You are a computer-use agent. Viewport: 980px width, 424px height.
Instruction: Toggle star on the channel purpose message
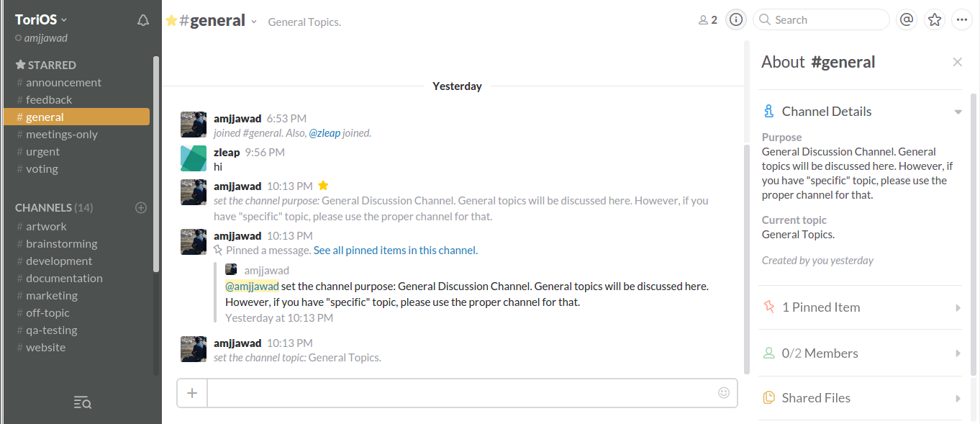point(323,186)
